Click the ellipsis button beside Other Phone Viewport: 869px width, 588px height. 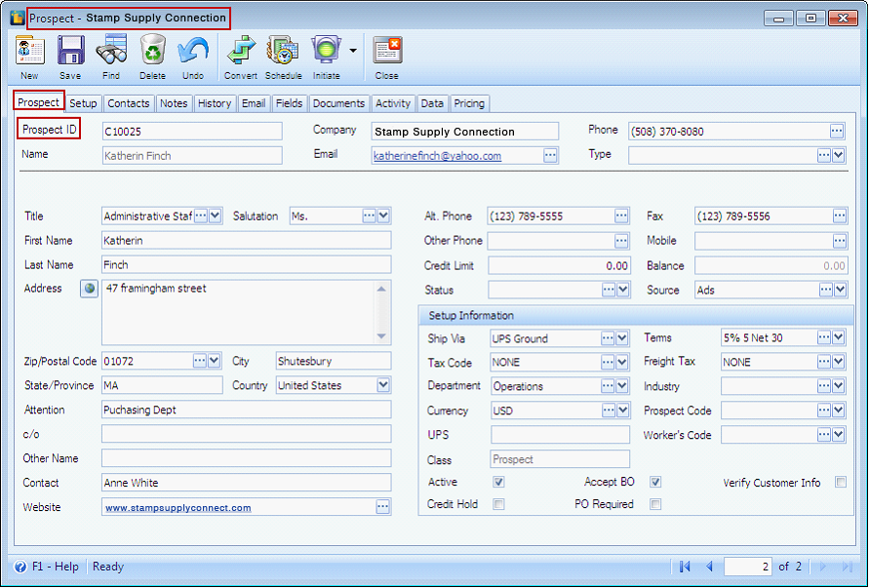point(621,241)
